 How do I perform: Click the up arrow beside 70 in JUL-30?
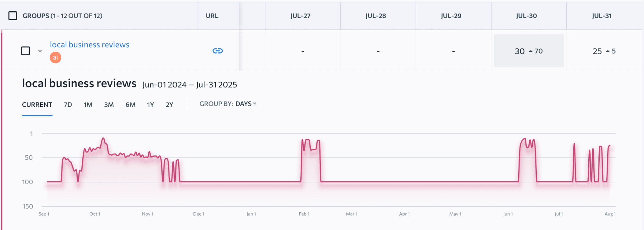click(x=531, y=51)
